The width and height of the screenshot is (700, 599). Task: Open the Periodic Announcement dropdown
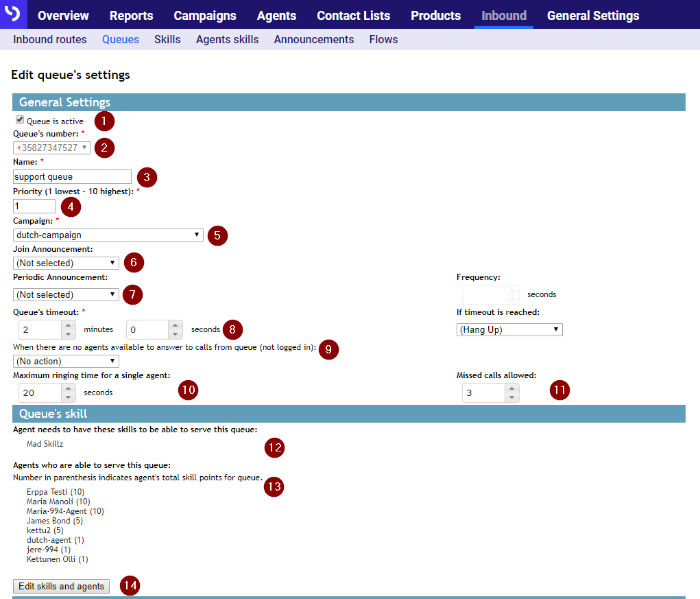click(66, 294)
